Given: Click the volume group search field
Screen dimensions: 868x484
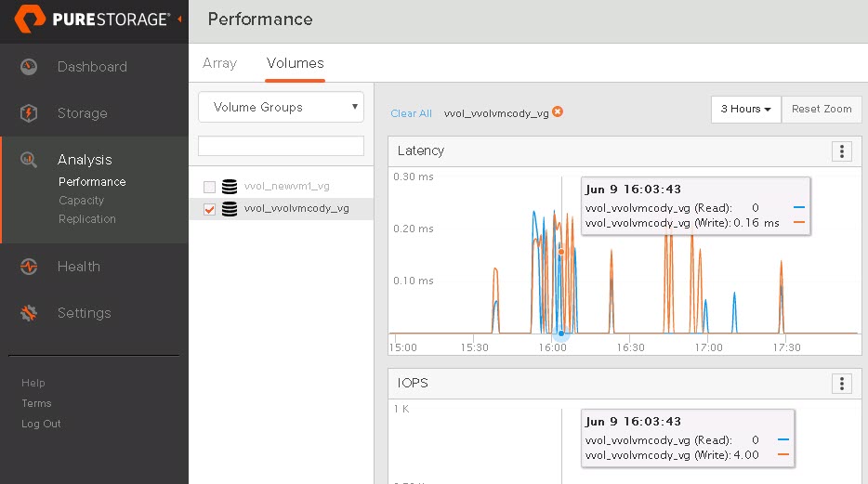Looking at the screenshot, I should (281, 146).
